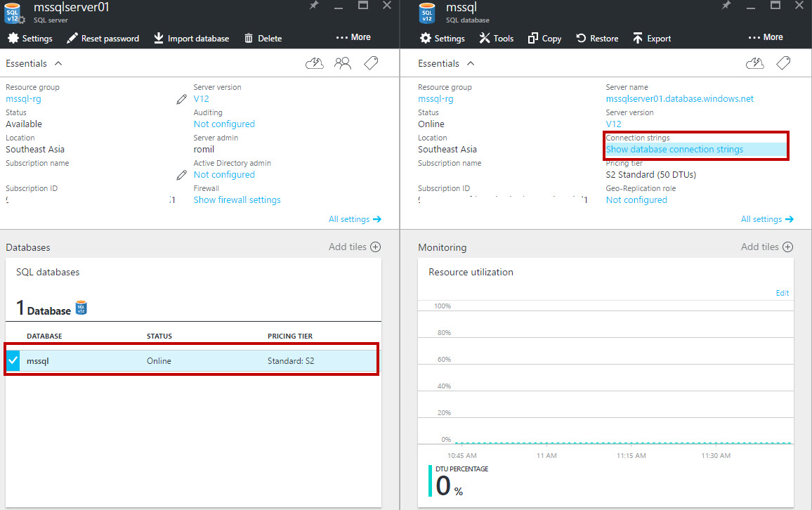Open More menu in the mssql database blade
812x510 pixels.
[x=766, y=37]
